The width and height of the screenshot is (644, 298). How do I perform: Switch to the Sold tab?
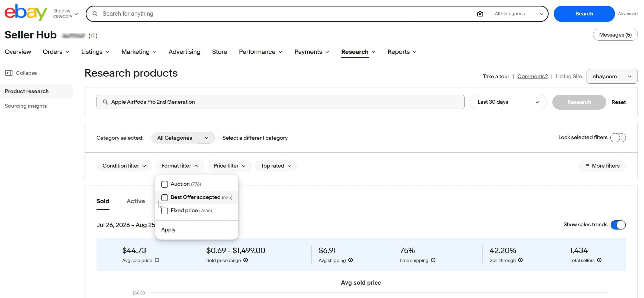[x=103, y=201]
